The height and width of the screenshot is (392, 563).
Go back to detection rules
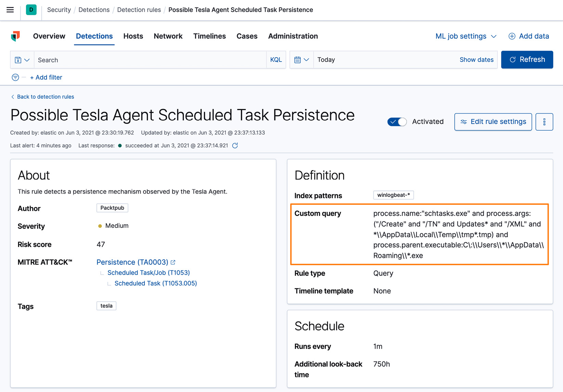42,97
